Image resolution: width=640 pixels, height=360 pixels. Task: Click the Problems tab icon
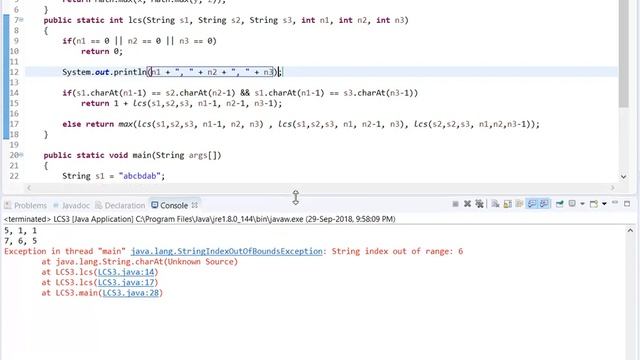(8, 205)
